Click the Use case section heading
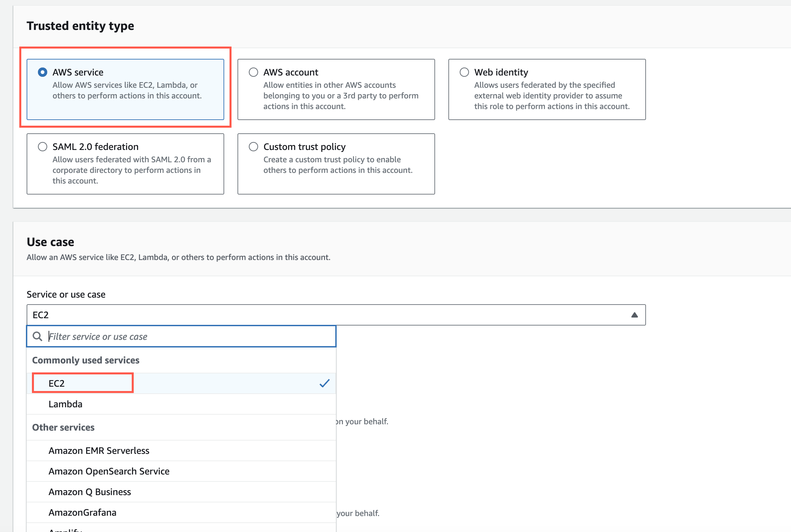This screenshot has width=791, height=532. click(50, 242)
